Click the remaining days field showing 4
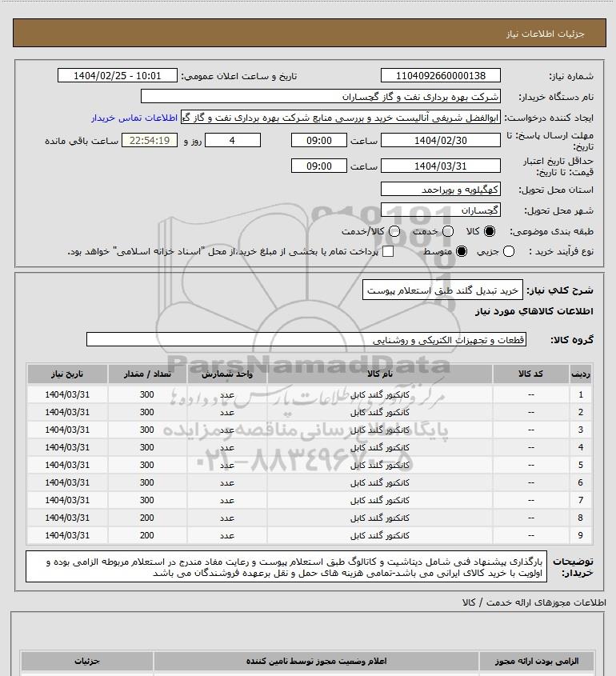Viewport: 616px width, 676px height. (x=232, y=140)
